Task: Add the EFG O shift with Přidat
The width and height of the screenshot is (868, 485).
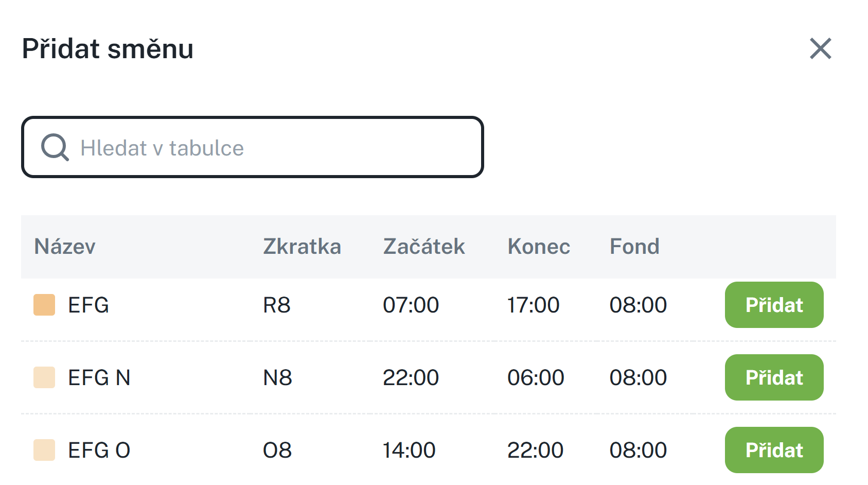Action: tap(774, 450)
